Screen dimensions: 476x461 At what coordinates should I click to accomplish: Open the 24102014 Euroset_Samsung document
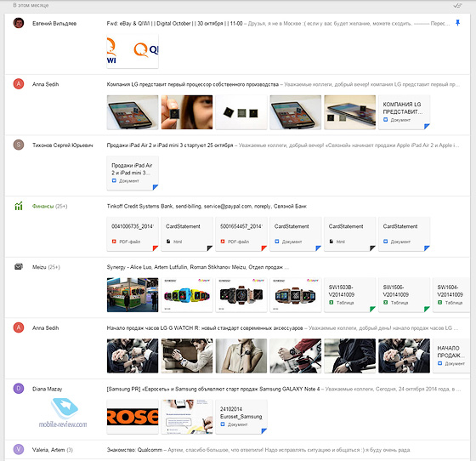click(x=241, y=417)
